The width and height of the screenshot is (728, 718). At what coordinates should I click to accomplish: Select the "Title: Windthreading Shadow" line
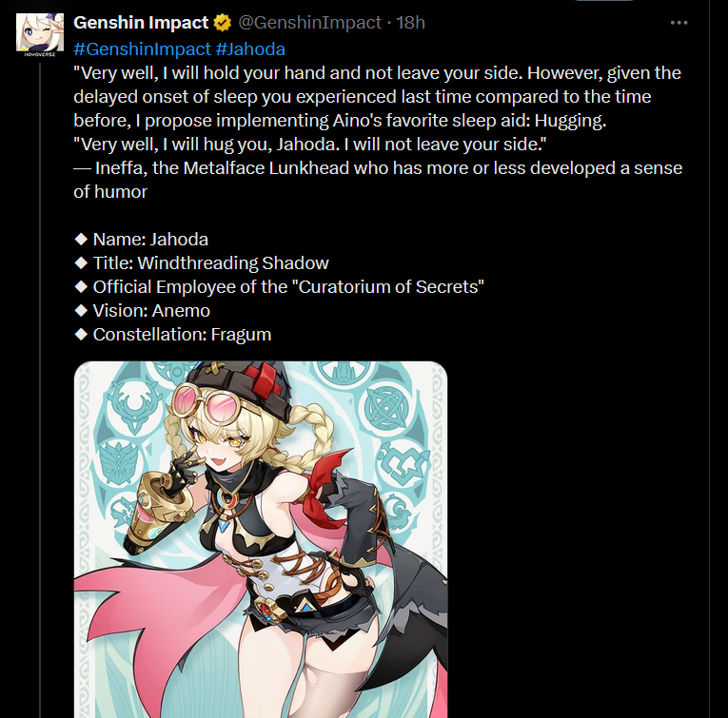202,263
